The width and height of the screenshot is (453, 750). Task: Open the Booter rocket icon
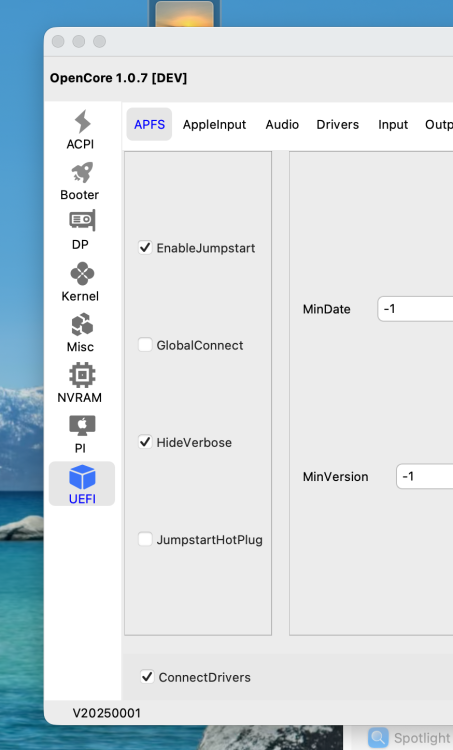pos(82,173)
